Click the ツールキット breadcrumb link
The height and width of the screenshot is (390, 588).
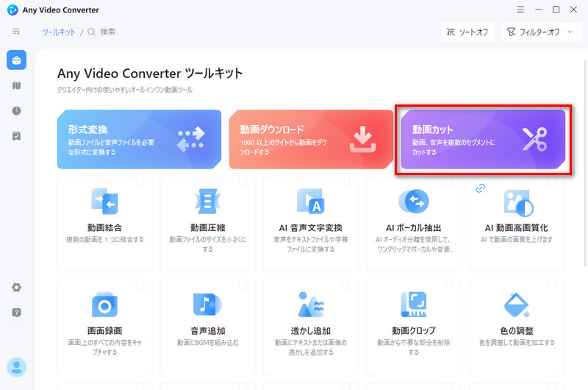coord(59,32)
